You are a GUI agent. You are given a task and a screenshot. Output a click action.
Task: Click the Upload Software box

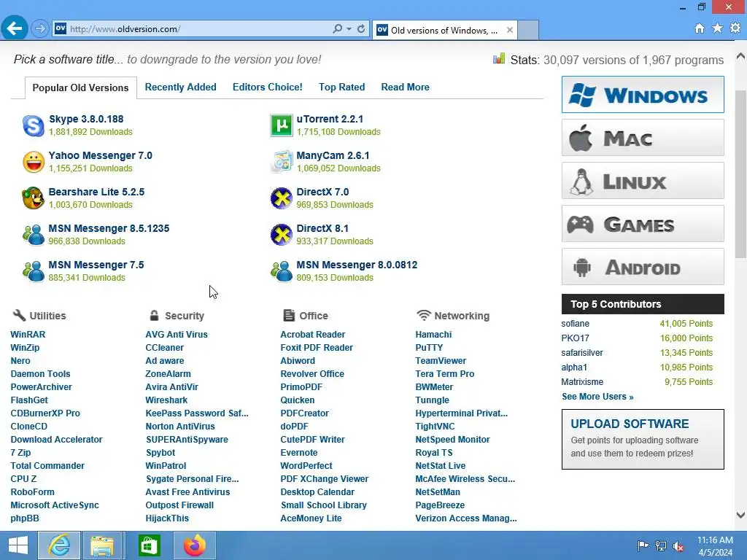[x=643, y=439]
